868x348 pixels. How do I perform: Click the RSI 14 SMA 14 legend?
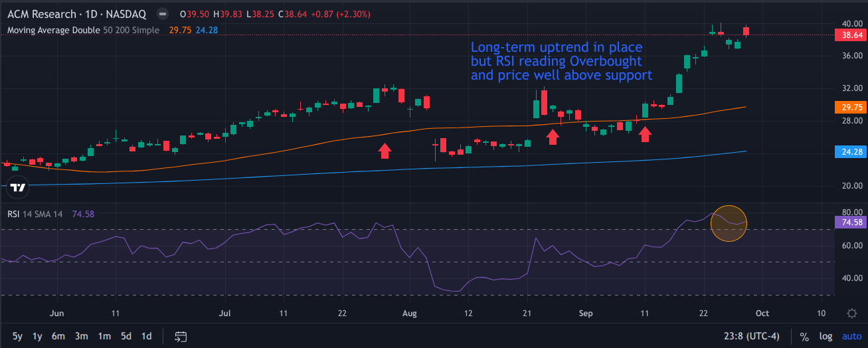coord(35,214)
